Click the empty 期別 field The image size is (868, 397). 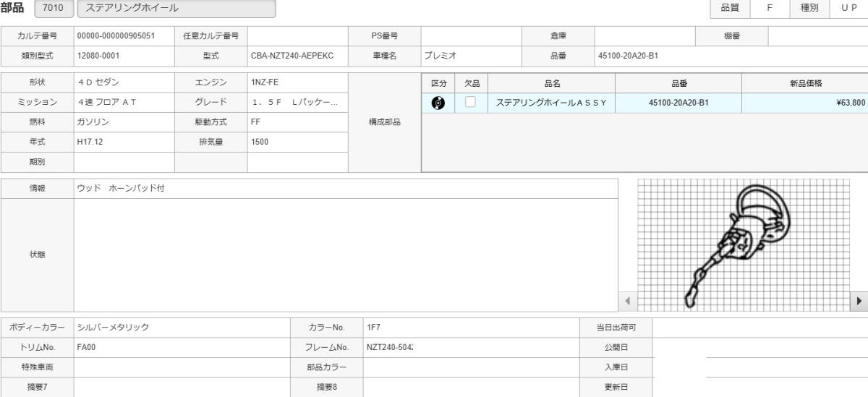[x=124, y=162]
